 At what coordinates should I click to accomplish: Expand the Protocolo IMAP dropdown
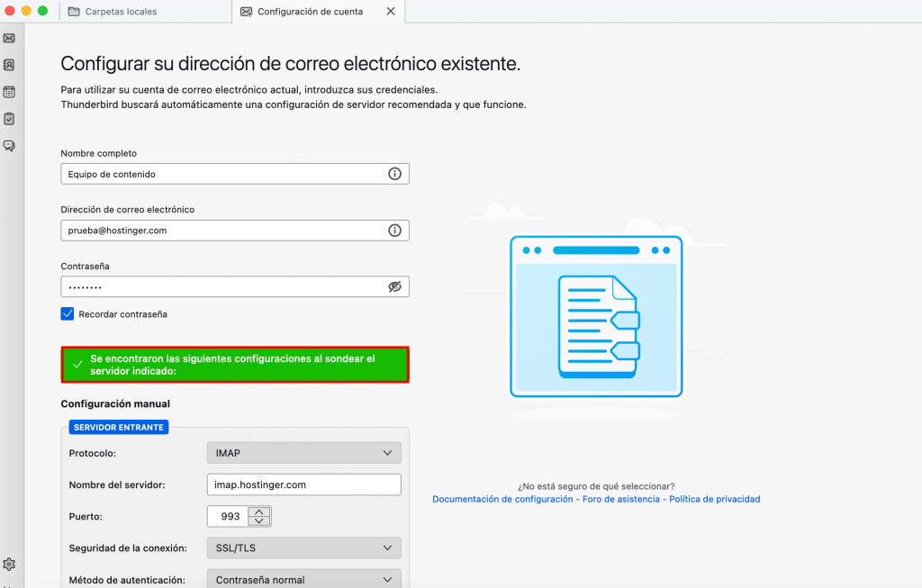point(303,453)
